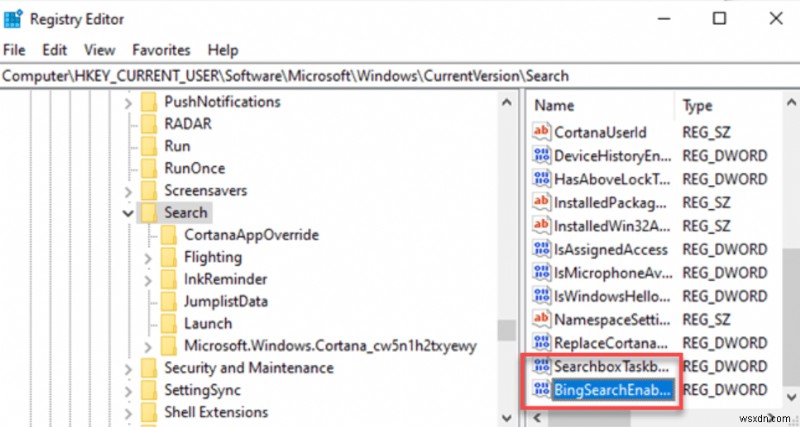The height and width of the screenshot is (427, 800).
Task: Select the JumplistData key label
Action: tap(226, 302)
